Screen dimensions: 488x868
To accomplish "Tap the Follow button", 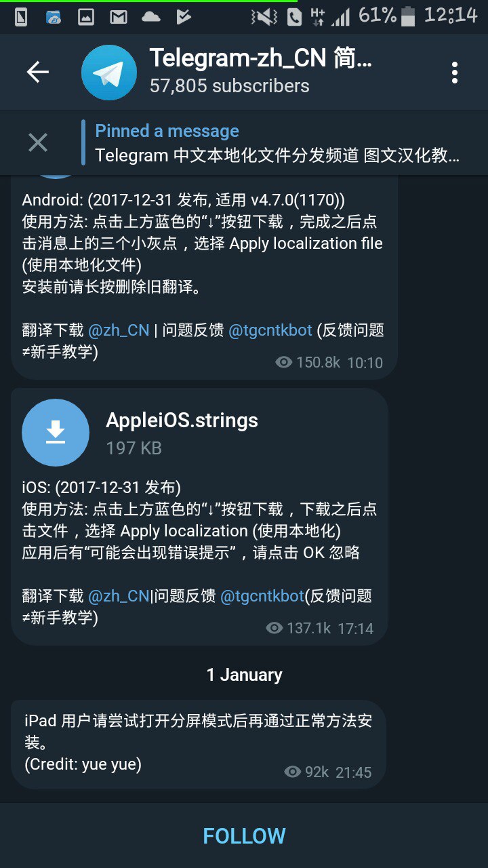I will tap(244, 836).
